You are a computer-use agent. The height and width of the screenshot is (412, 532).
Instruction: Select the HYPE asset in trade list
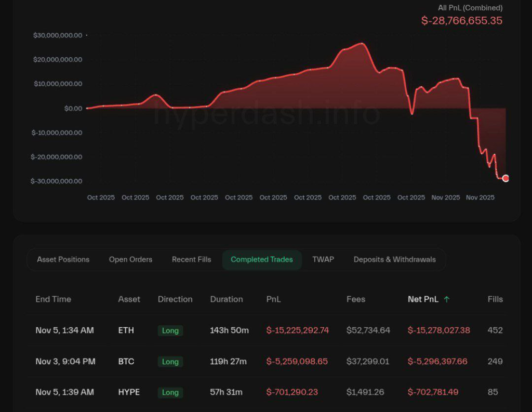[x=129, y=392]
